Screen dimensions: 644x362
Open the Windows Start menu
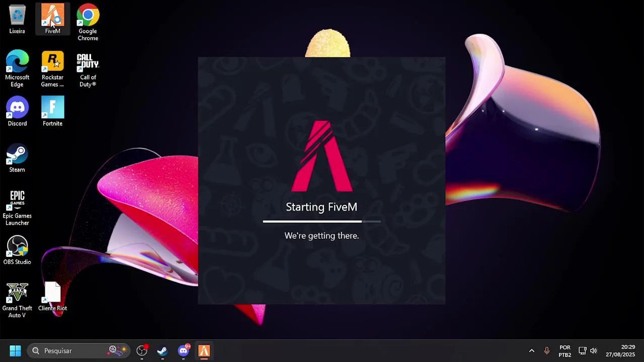15,350
